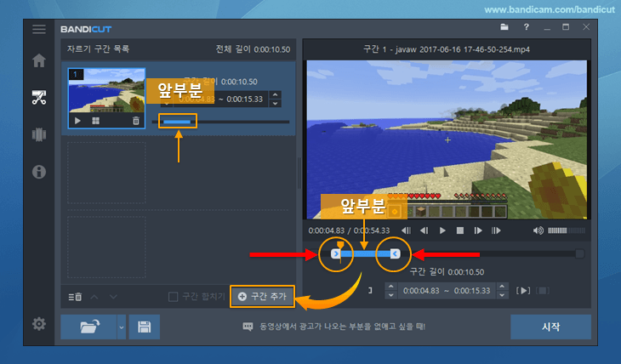Click segment start handle on timeline

pos(336,254)
